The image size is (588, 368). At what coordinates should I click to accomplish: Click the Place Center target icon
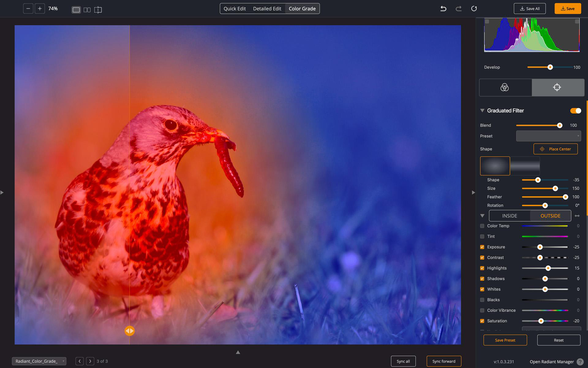542,149
